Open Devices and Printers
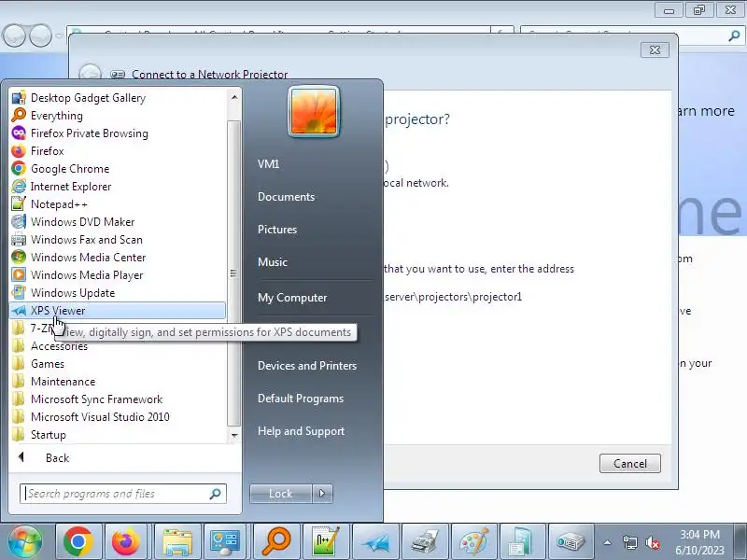Screen dimensions: 747x560 [307, 366]
